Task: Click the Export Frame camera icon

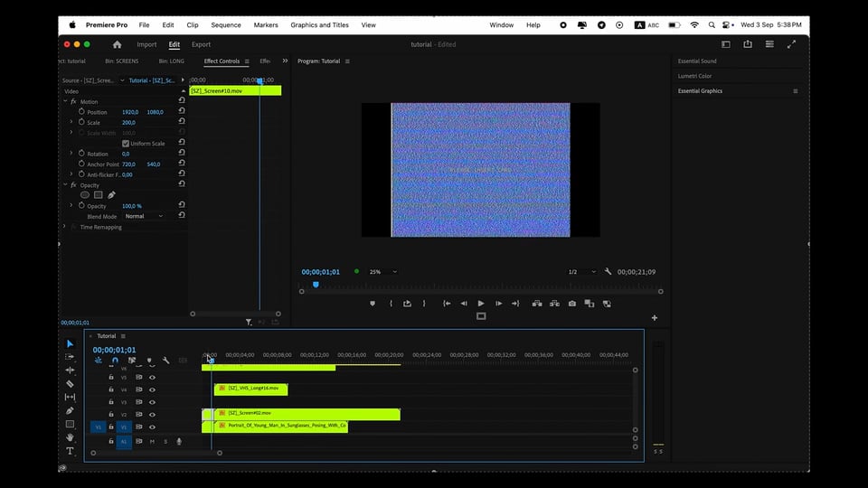Action: pos(571,304)
